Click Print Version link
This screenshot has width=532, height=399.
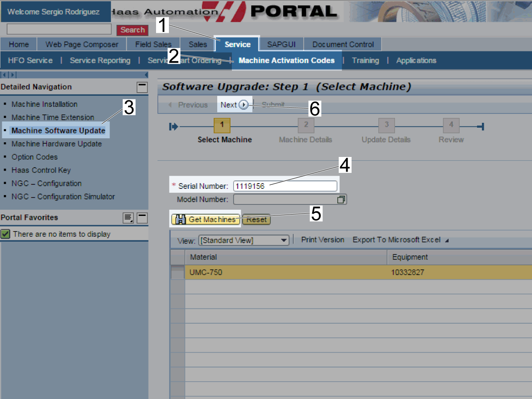point(323,240)
